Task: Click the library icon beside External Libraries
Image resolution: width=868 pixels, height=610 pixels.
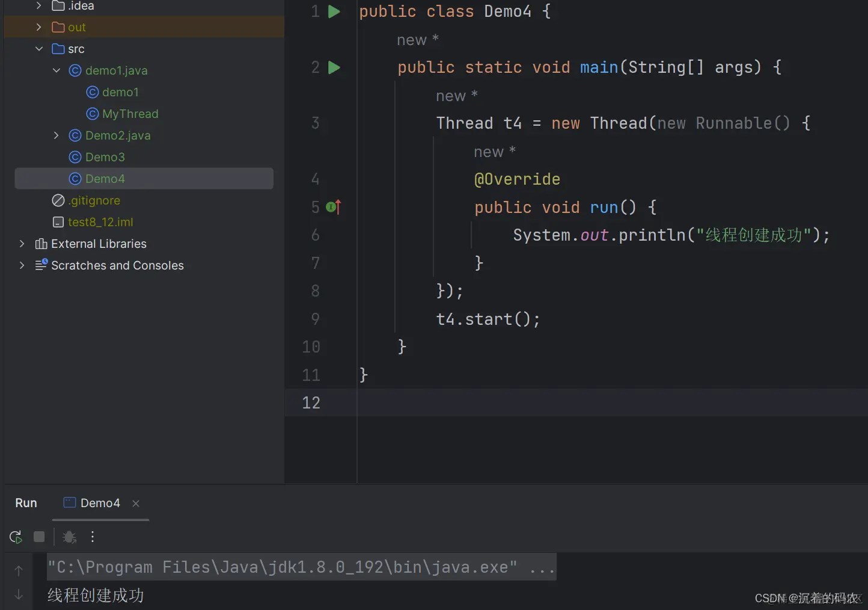Action: pyautogui.click(x=41, y=244)
